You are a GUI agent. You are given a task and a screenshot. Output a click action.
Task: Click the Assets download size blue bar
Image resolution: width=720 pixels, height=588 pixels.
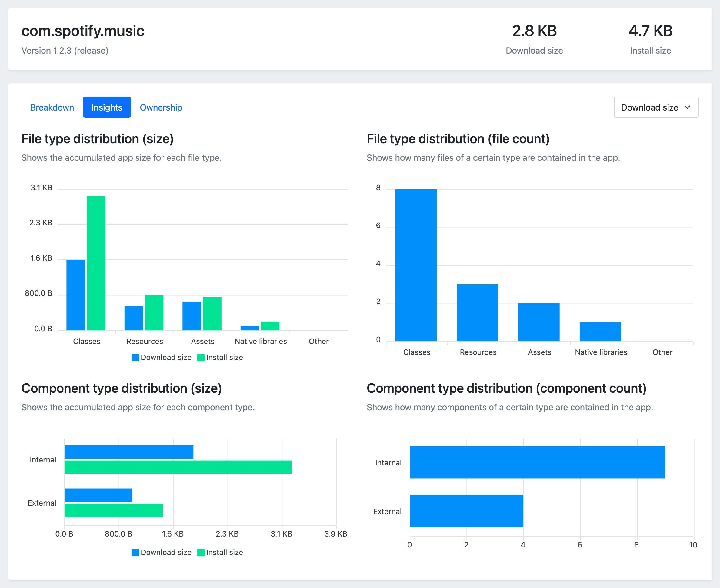click(192, 316)
